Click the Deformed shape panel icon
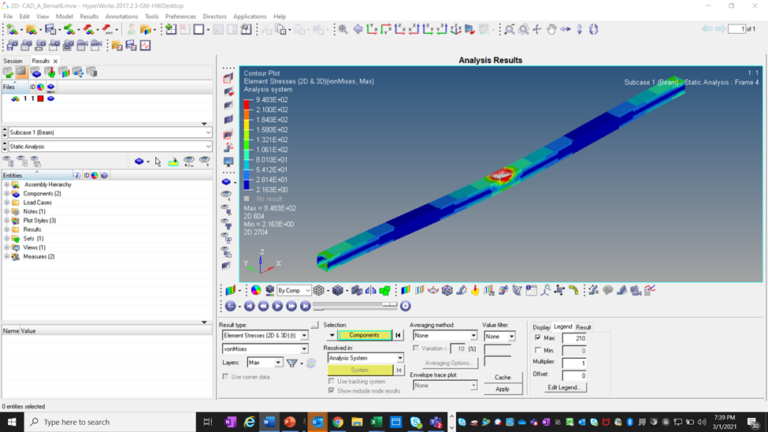Screen dimensions: 768x432 [x=461, y=290]
